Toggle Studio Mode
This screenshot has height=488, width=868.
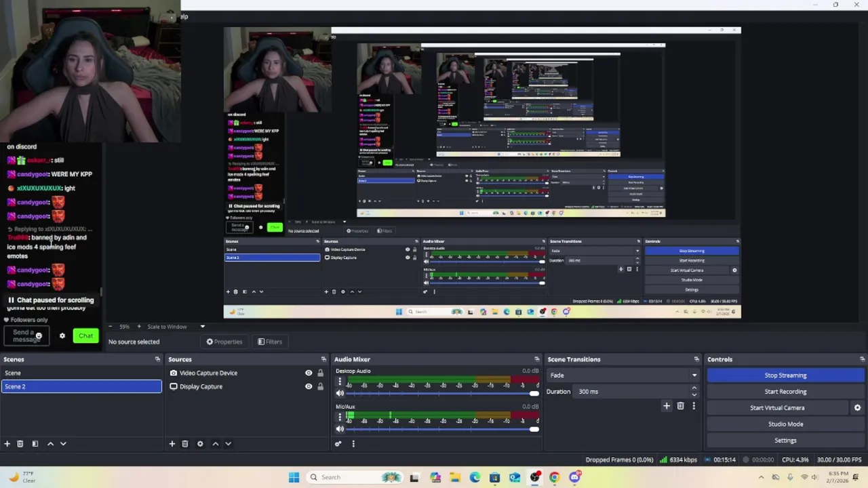point(785,424)
